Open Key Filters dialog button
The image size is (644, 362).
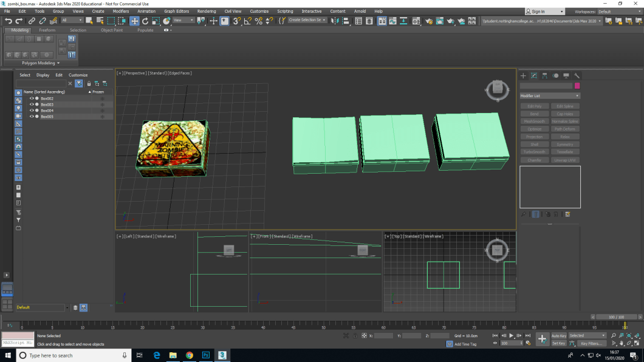click(591, 343)
